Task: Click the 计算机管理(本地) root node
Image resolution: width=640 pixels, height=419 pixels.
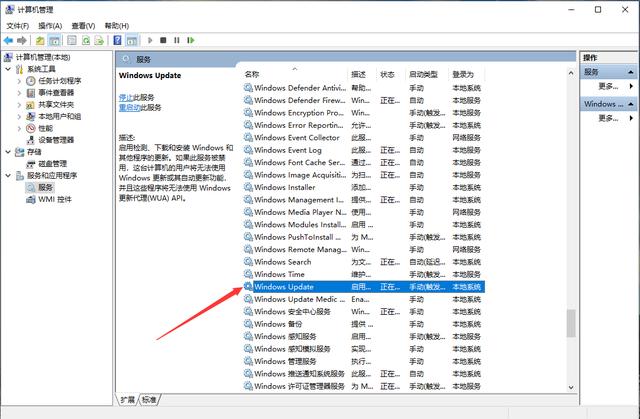Action: (x=43, y=57)
